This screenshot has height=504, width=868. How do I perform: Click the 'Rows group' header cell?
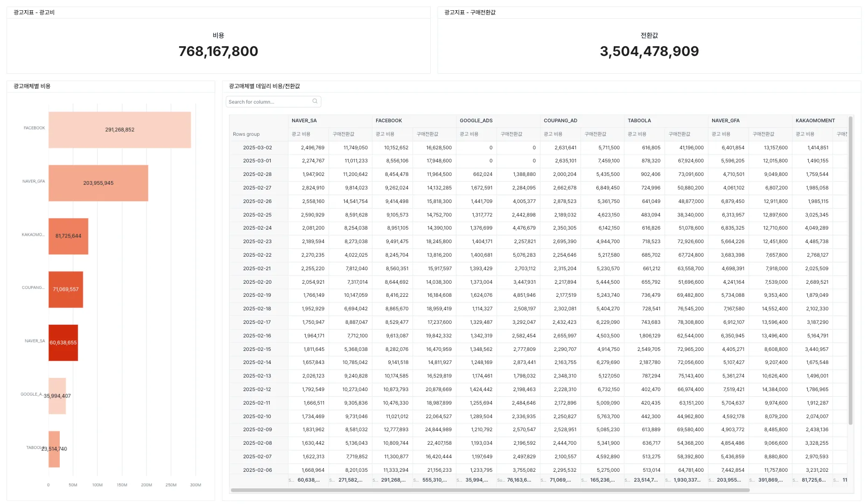246,134
